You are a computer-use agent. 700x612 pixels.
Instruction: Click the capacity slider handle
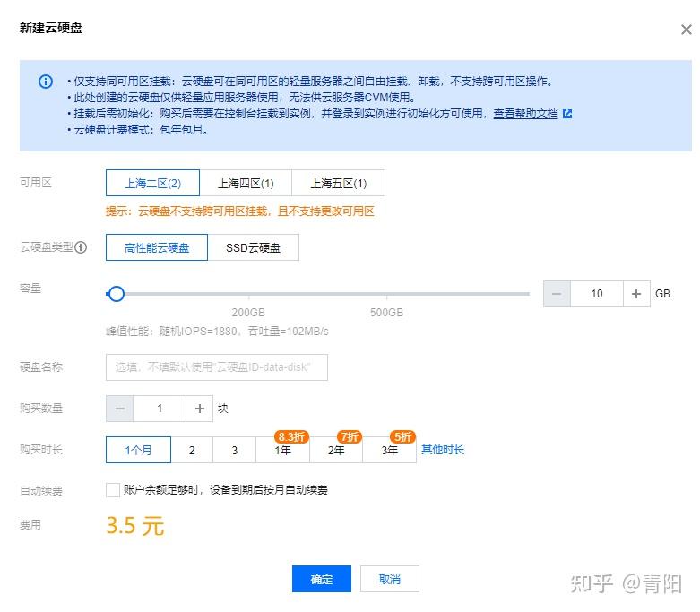click(117, 294)
